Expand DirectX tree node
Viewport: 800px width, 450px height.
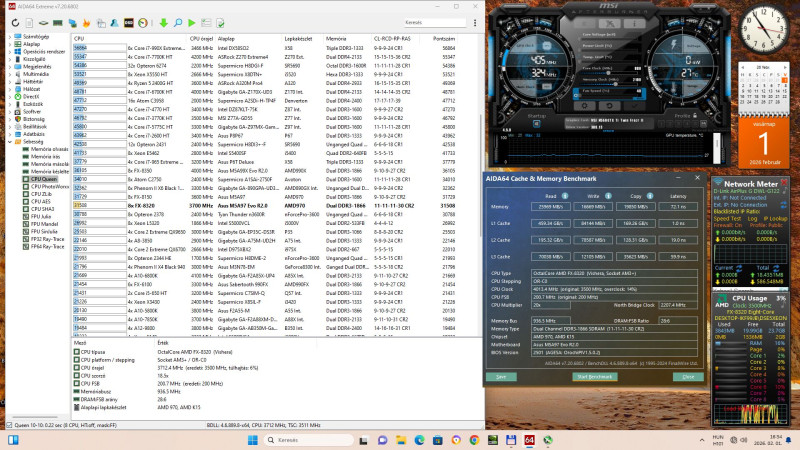coord(10,96)
